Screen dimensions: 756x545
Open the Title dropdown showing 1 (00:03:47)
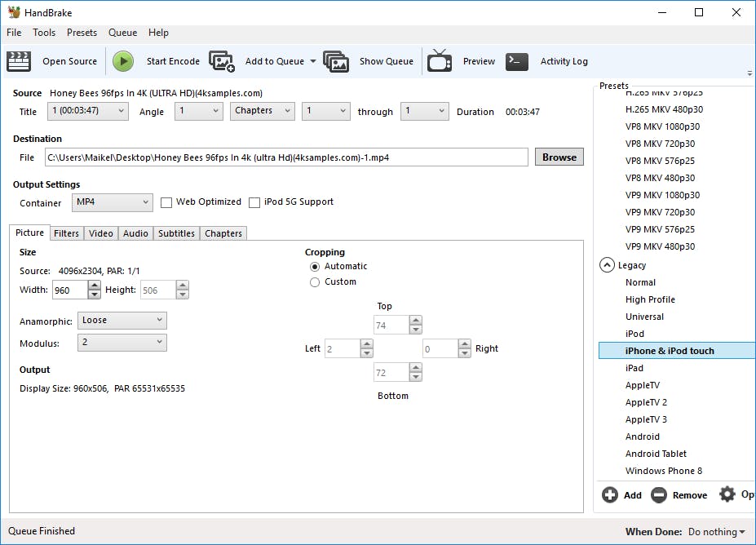88,111
